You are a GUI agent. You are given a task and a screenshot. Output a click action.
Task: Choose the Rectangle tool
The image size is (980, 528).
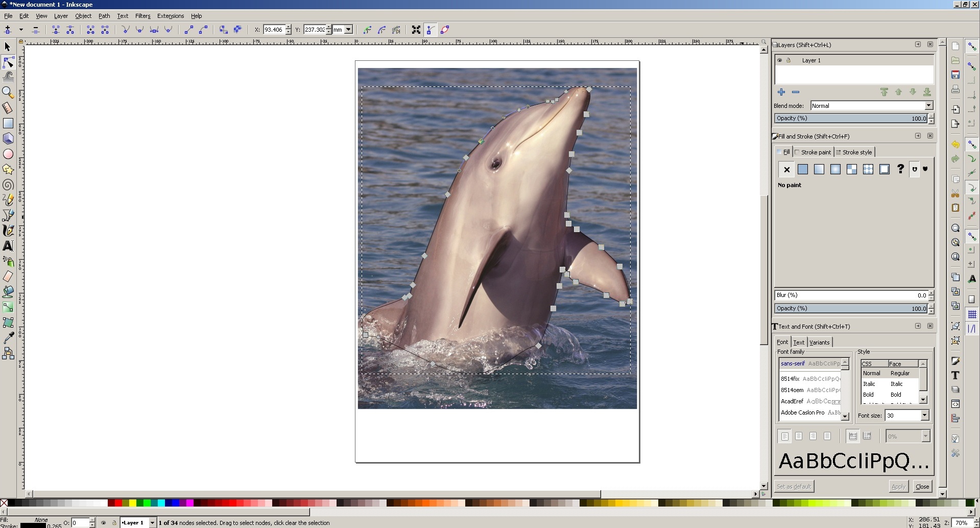(8, 123)
